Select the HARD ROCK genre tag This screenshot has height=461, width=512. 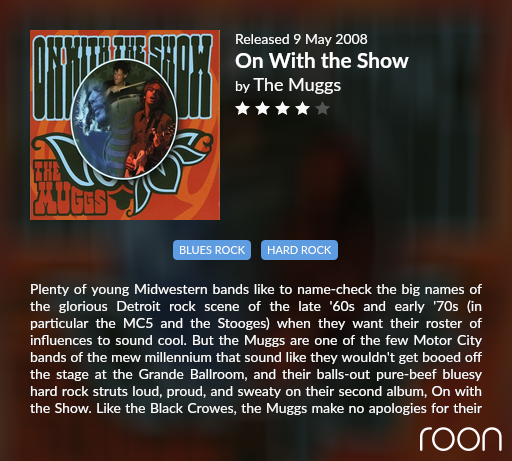(299, 250)
